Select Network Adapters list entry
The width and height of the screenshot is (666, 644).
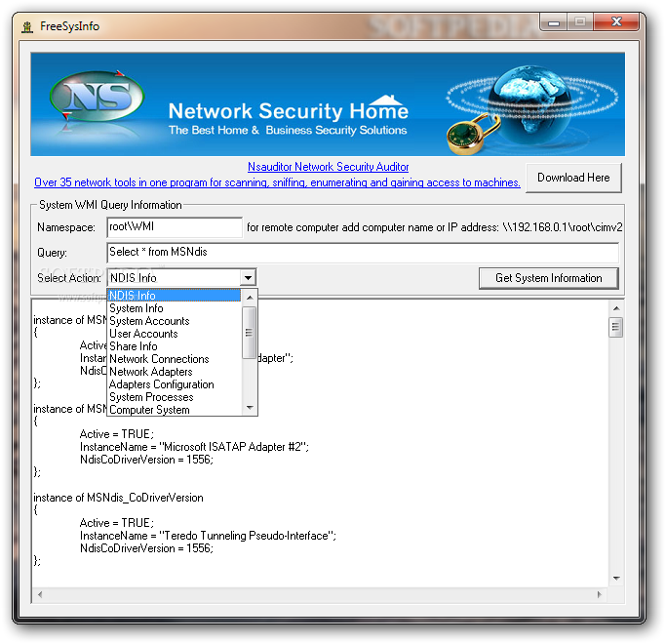click(175, 372)
